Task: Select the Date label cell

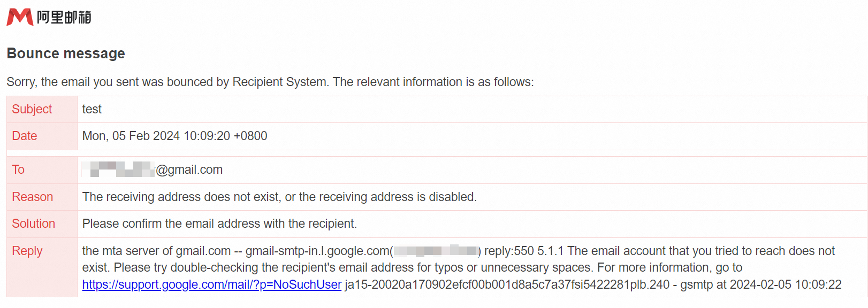Action: pyautogui.click(x=42, y=136)
